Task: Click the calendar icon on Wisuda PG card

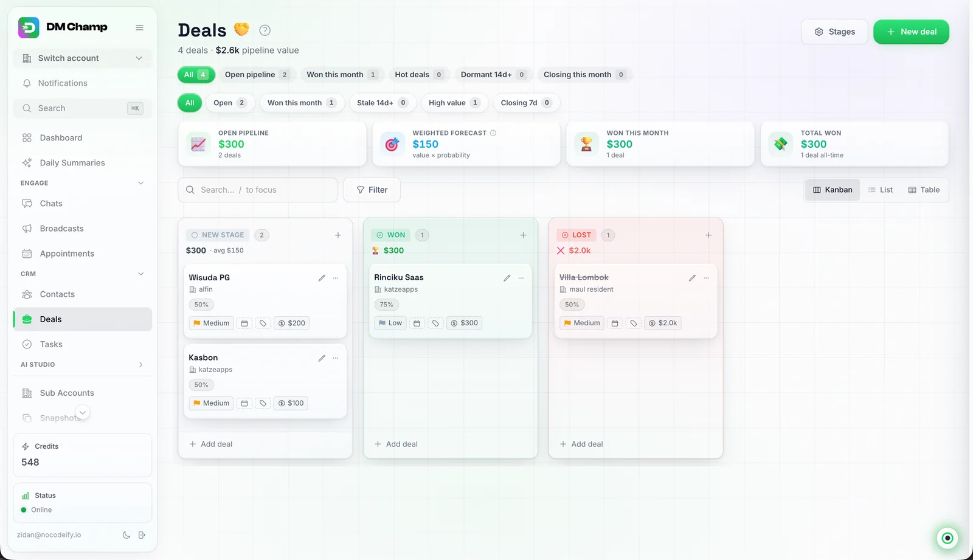Action: tap(244, 323)
